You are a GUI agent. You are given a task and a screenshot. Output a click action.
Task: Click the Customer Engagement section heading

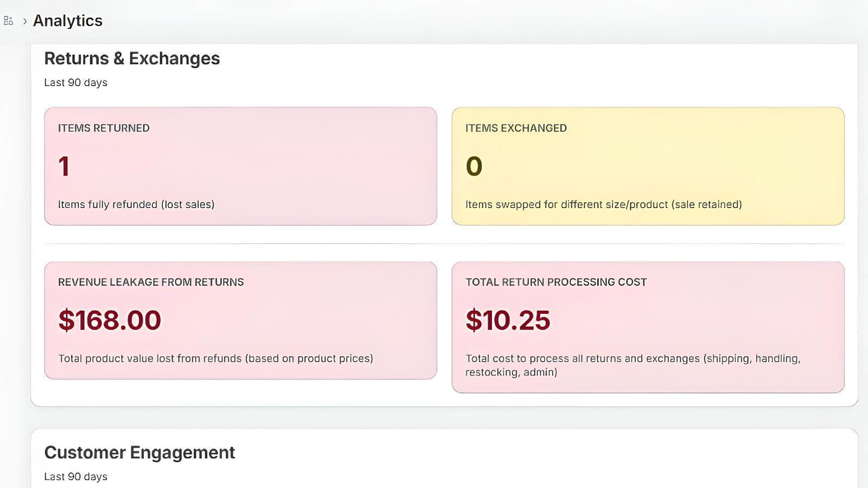point(139,452)
